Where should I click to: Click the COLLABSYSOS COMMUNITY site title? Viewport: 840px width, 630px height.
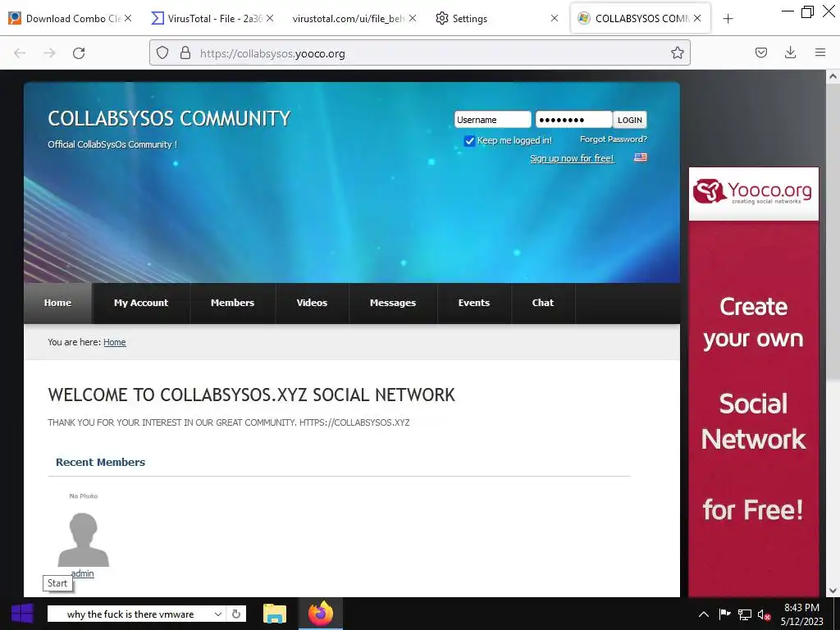[x=169, y=118]
